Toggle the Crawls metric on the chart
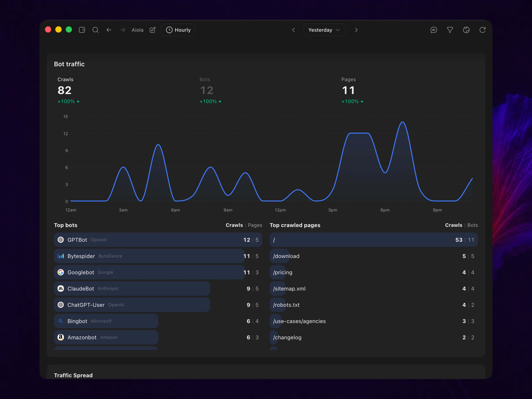The image size is (532, 399). (x=68, y=90)
